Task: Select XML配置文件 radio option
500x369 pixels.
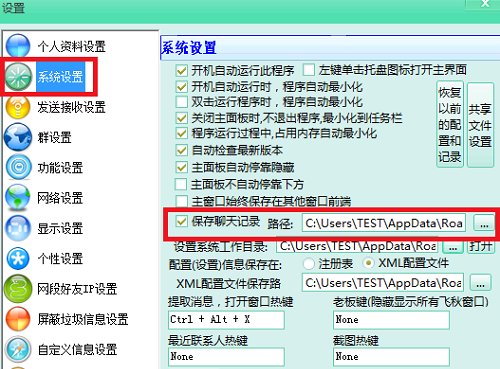Action: point(368,263)
